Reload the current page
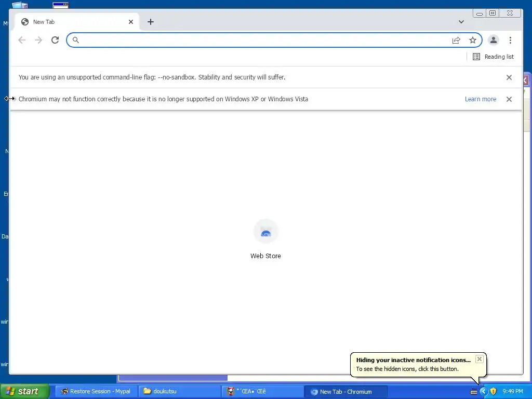532x399 pixels. (x=55, y=40)
